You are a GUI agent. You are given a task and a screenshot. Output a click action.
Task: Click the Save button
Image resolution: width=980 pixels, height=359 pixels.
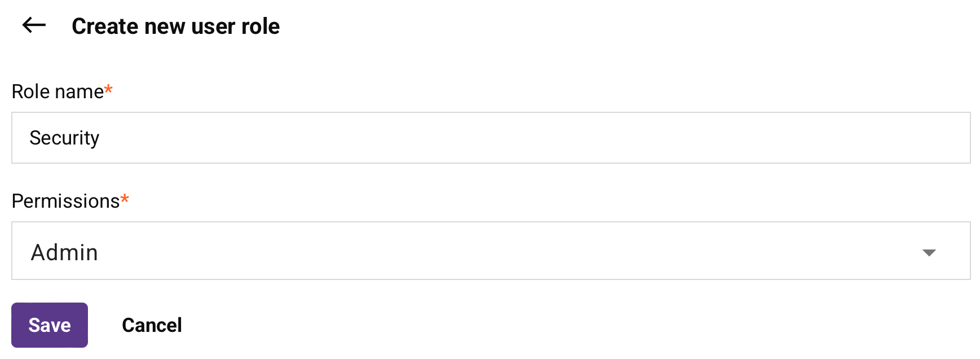(50, 325)
